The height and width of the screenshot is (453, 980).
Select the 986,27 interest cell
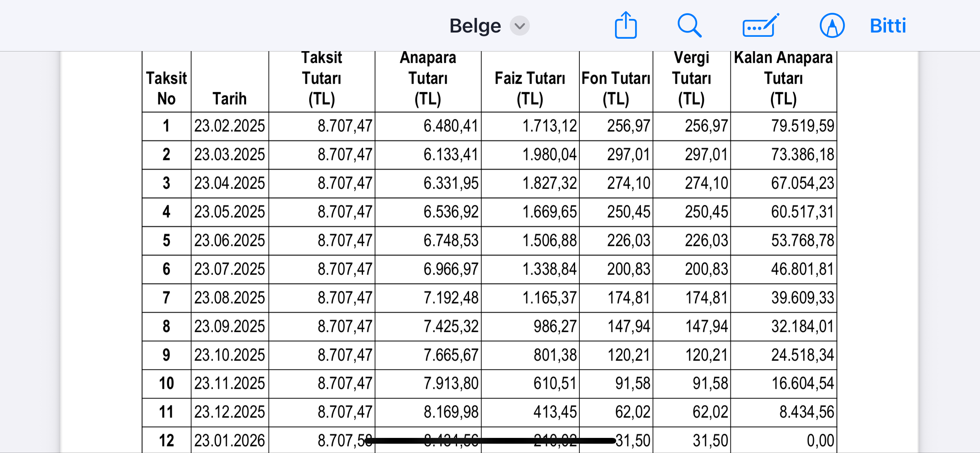tap(555, 326)
